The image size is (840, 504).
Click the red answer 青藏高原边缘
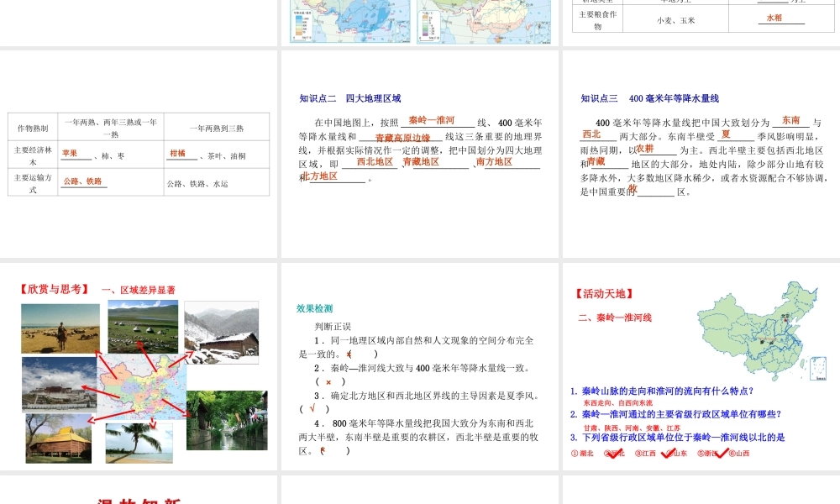403,138
